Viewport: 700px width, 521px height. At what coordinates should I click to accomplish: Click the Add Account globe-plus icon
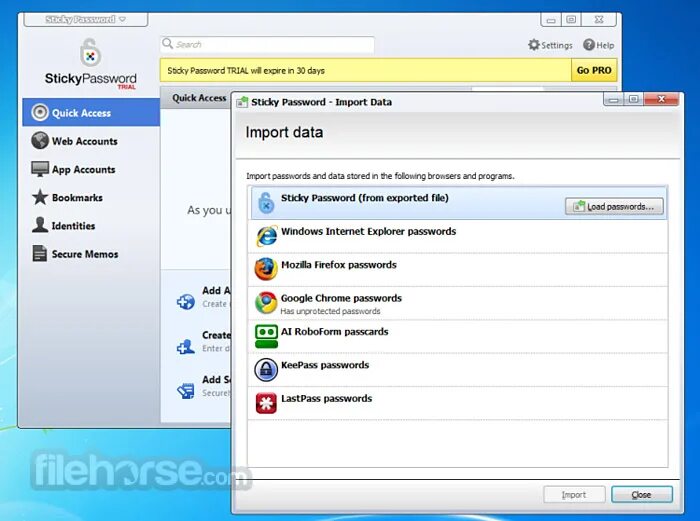[x=186, y=302]
